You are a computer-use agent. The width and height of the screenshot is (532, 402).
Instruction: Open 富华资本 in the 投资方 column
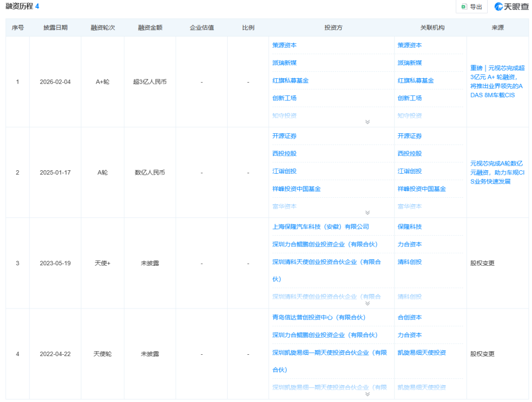click(284, 207)
